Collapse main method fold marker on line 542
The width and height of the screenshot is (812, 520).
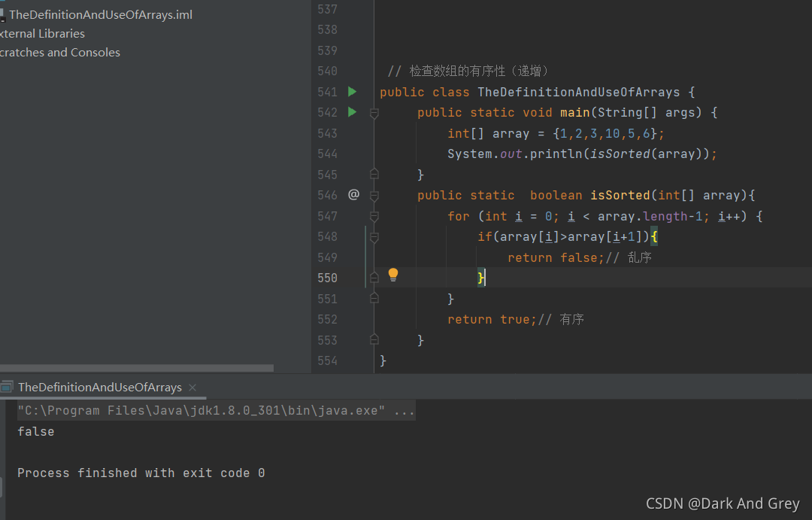tap(374, 112)
